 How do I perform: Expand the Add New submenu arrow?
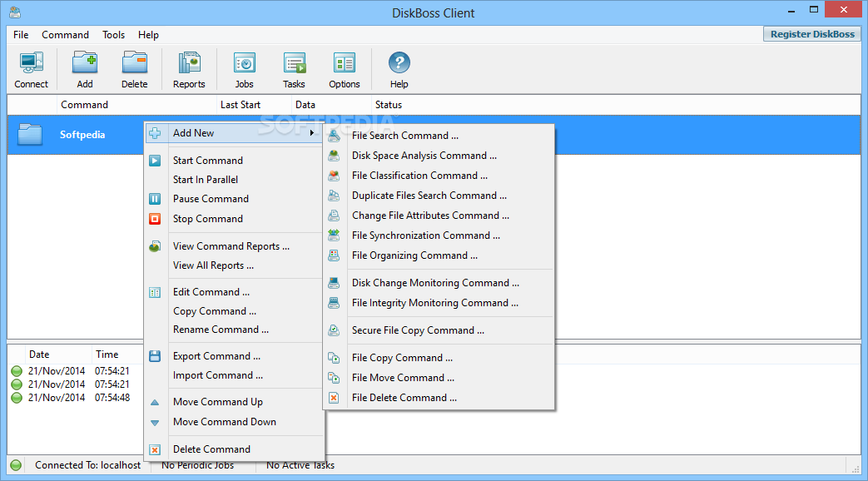pyautogui.click(x=312, y=133)
